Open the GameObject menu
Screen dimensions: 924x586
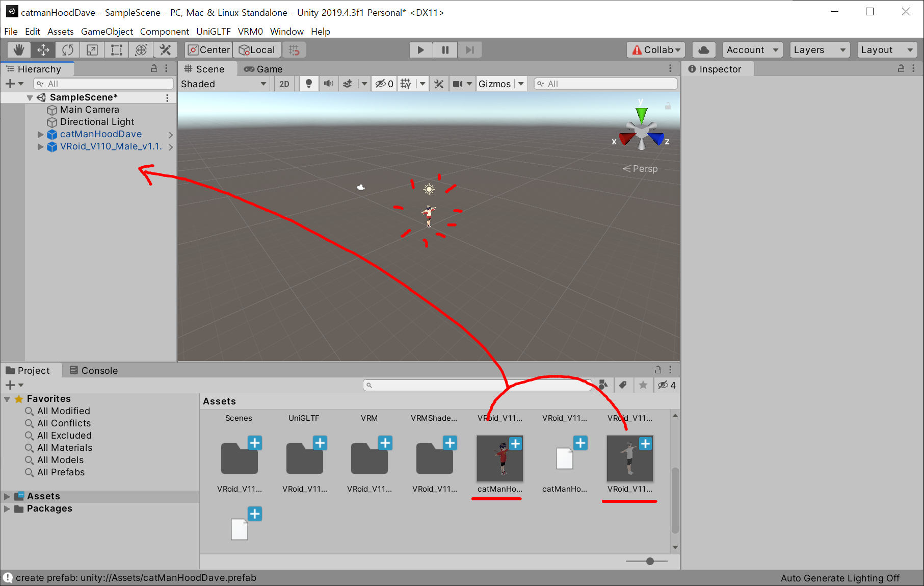pyautogui.click(x=107, y=31)
